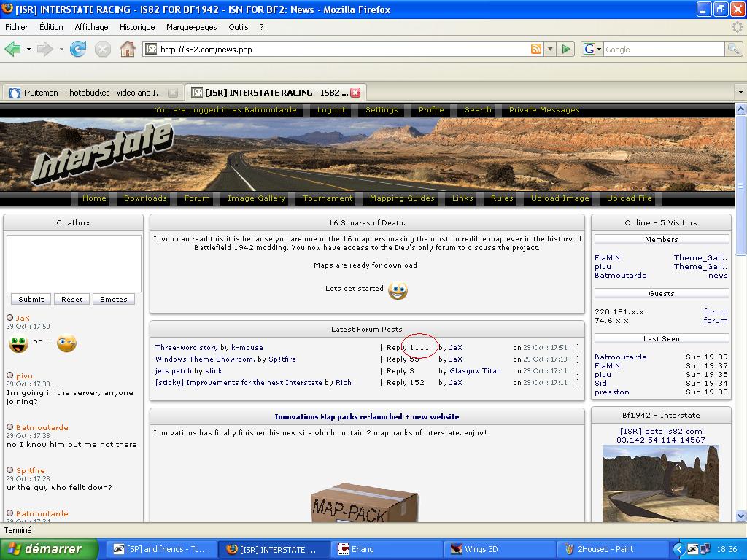Click the Logout link
Viewport: 747px width, 560px height.
(331, 110)
